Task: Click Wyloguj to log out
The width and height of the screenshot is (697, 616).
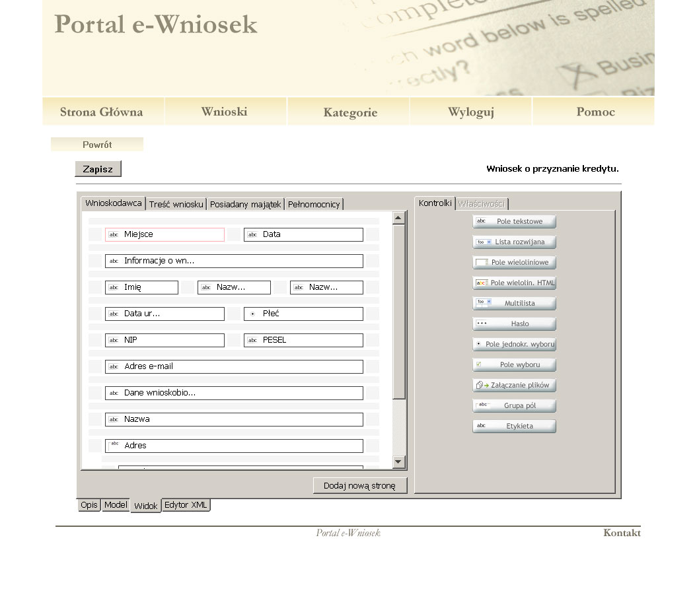Action: point(471,112)
